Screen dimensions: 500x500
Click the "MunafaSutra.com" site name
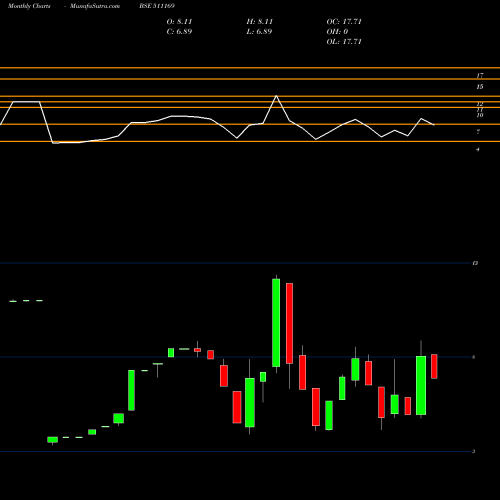tap(95, 6)
